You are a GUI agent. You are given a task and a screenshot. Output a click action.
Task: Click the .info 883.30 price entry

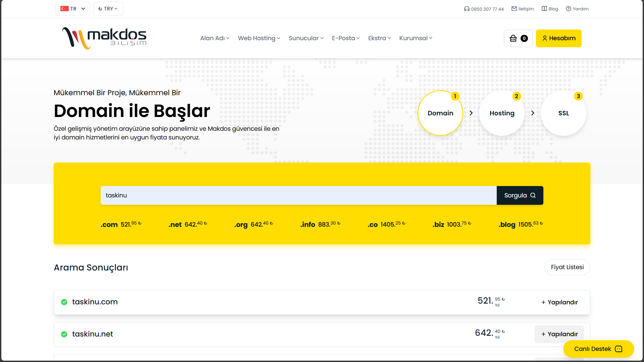[320, 224]
